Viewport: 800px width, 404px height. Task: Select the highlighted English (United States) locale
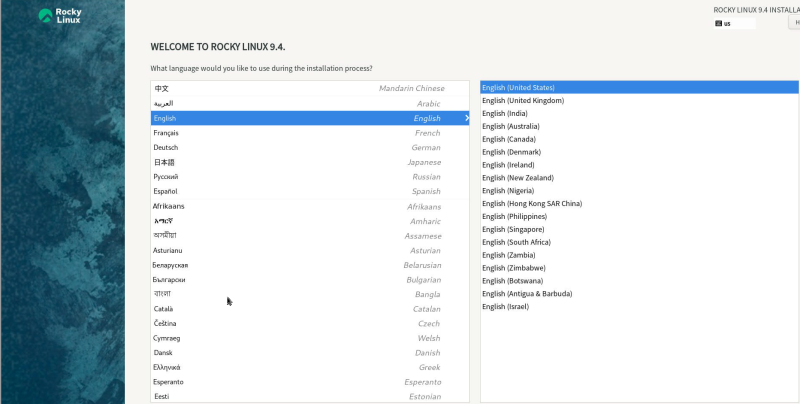pyautogui.click(x=519, y=88)
